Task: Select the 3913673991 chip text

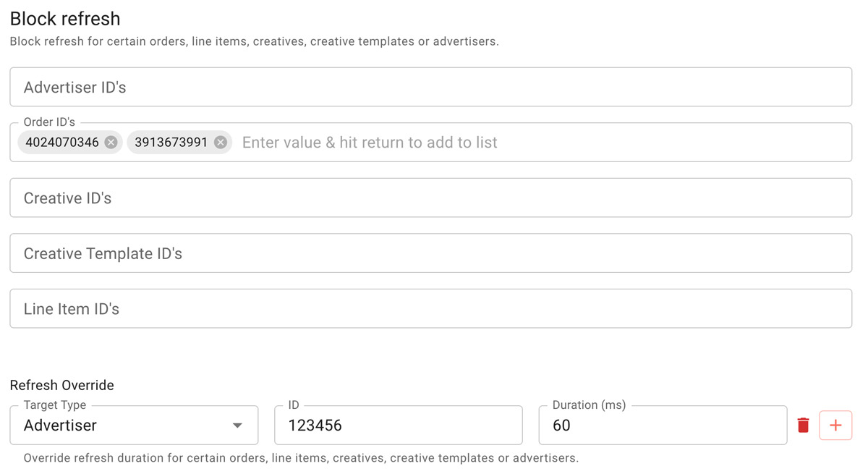Action: coord(171,143)
